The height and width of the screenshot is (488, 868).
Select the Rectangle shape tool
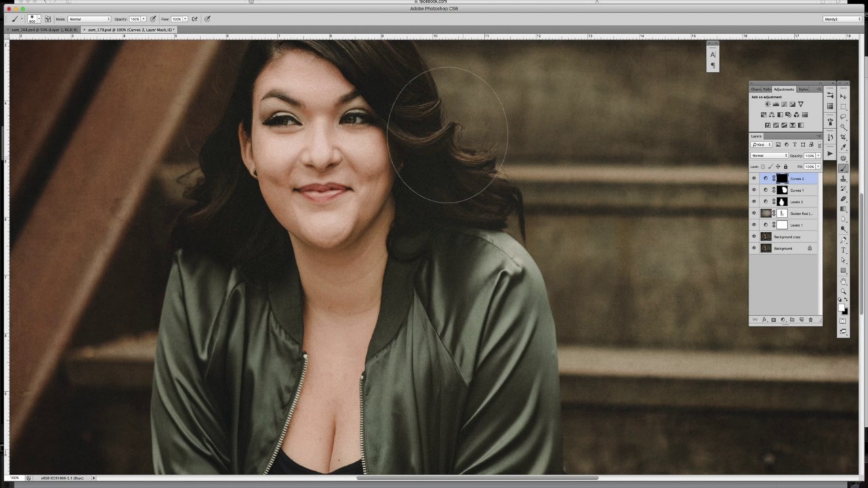844,270
